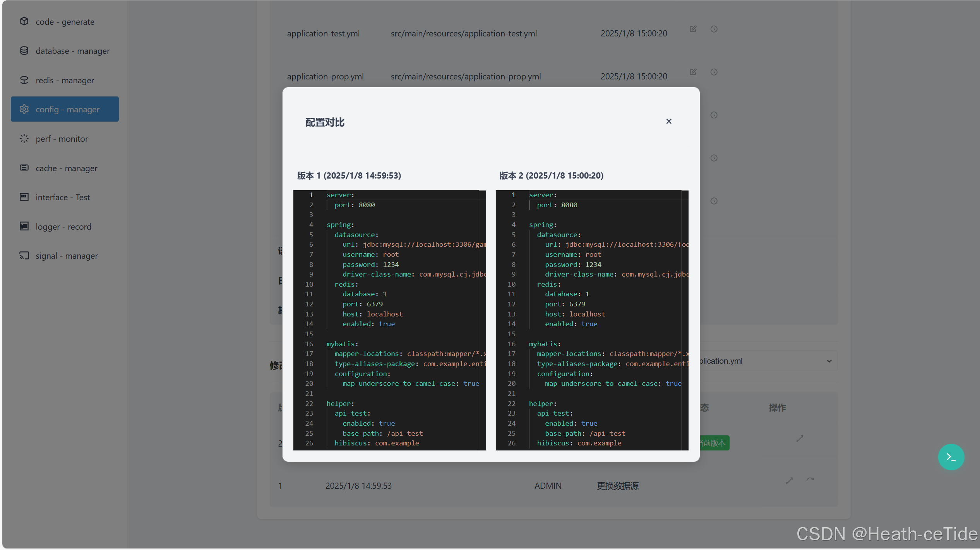Open perf - monitor menu item
The width and height of the screenshot is (980, 550).
pos(62,139)
